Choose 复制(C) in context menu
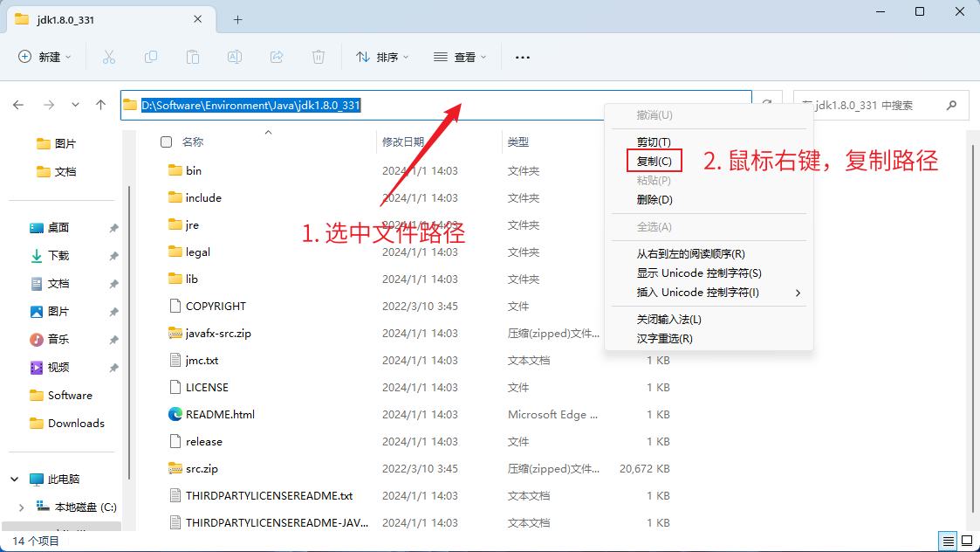 [x=654, y=161]
